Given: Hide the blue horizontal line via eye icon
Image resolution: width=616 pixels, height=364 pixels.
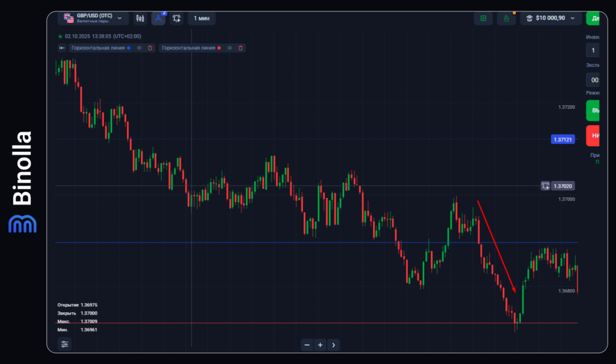Looking at the screenshot, I should pos(139,48).
